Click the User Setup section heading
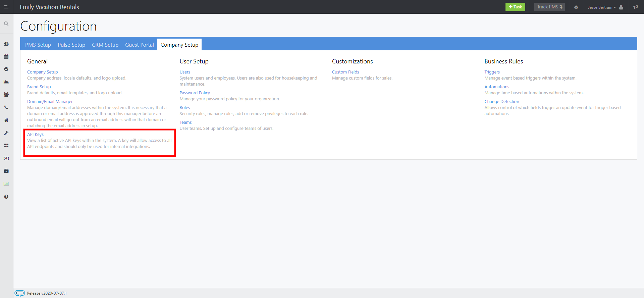This screenshot has height=298, width=644. tap(194, 61)
